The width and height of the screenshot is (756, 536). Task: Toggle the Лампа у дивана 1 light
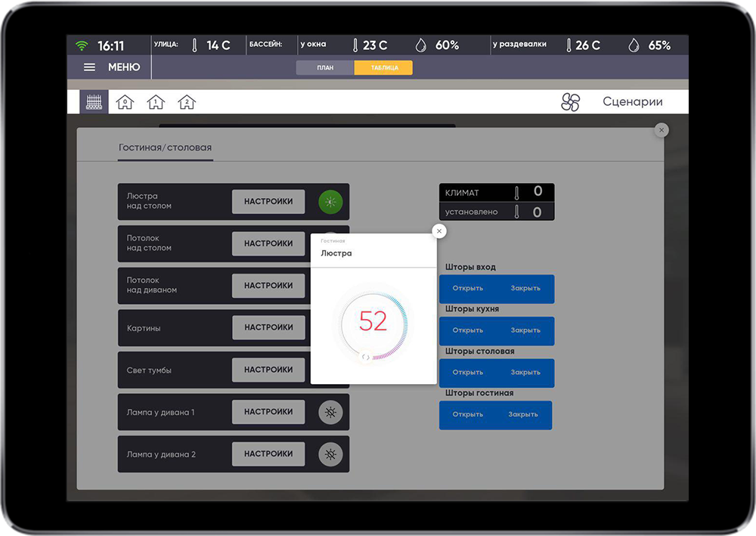click(330, 412)
